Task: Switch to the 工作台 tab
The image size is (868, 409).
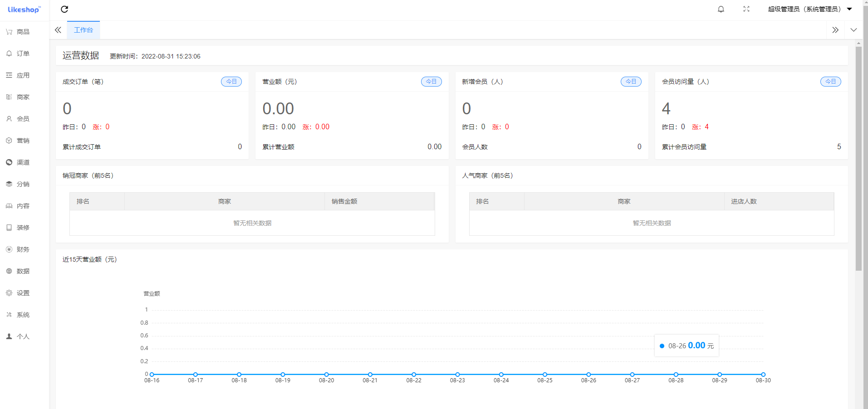Action: pyautogui.click(x=83, y=30)
